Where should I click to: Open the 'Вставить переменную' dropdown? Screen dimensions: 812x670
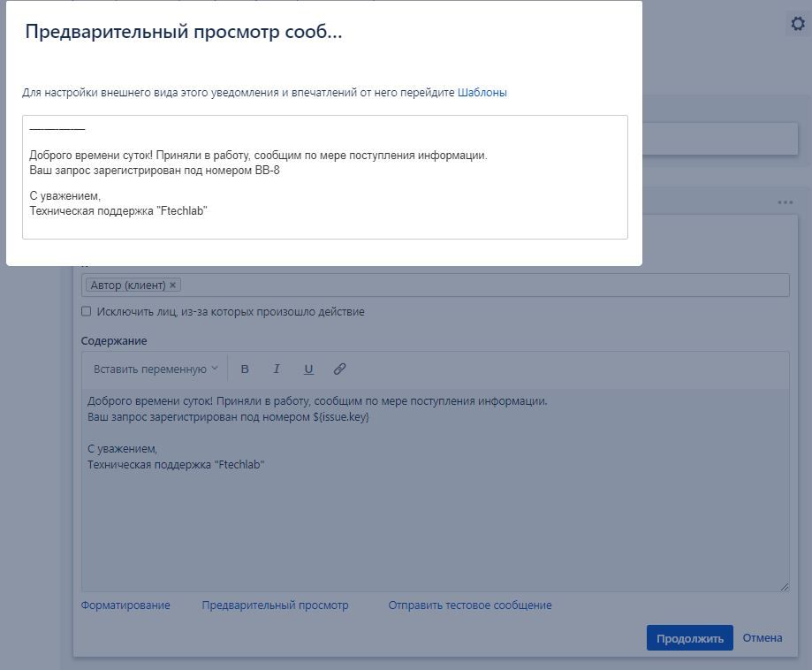point(148,368)
